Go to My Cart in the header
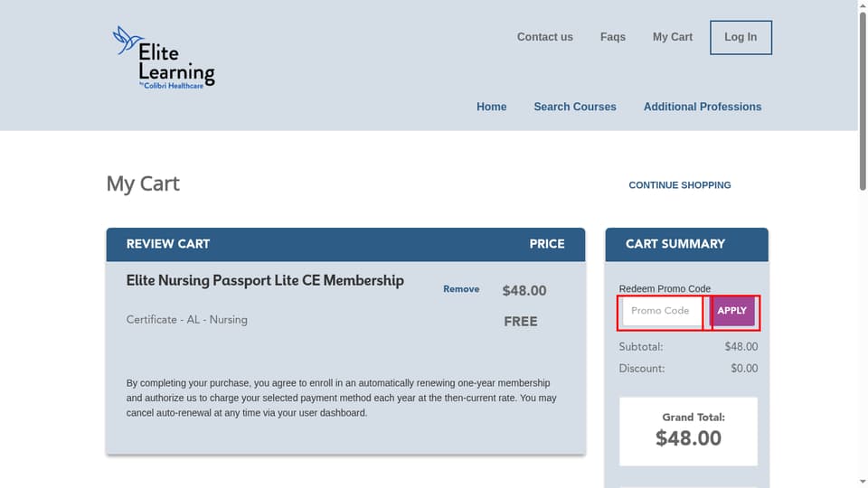868x488 pixels. point(672,37)
